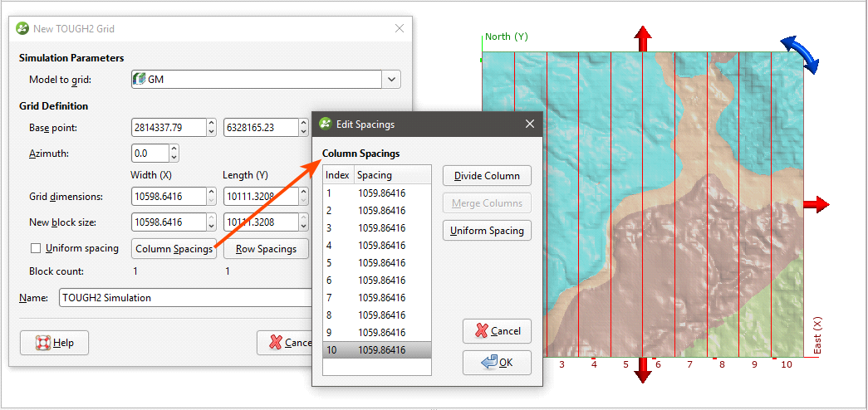Image resolution: width=868 pixels, height=410 pixels.
Task: Click the Base point X value stepper
Action: pyautogui.click(x=211, y=128)
